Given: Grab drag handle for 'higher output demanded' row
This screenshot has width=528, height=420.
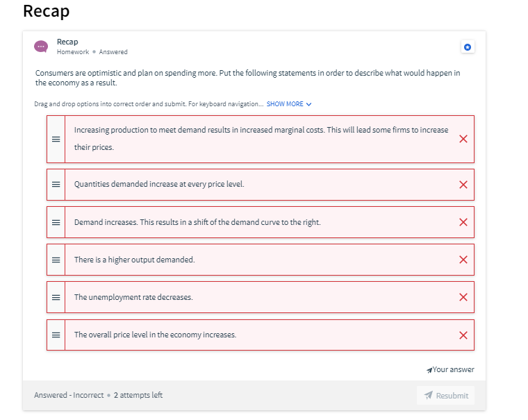Looking at the screenshot, I should click(56, 260).
